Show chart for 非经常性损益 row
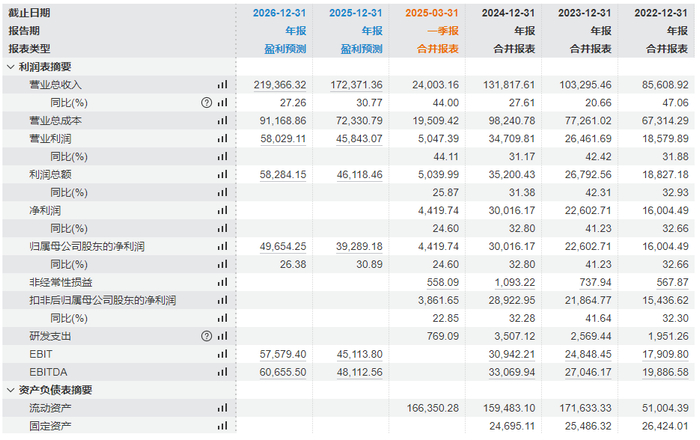 222,283
